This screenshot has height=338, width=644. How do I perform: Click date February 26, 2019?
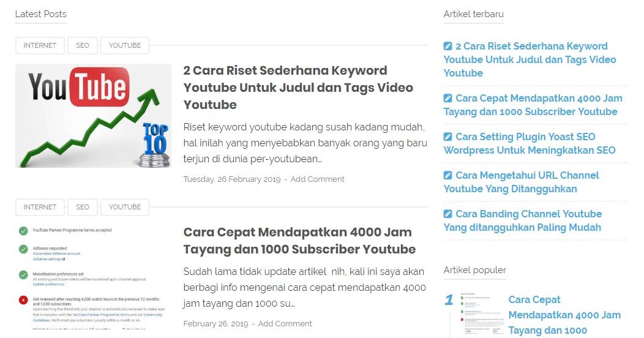click(x=215, y=324)
